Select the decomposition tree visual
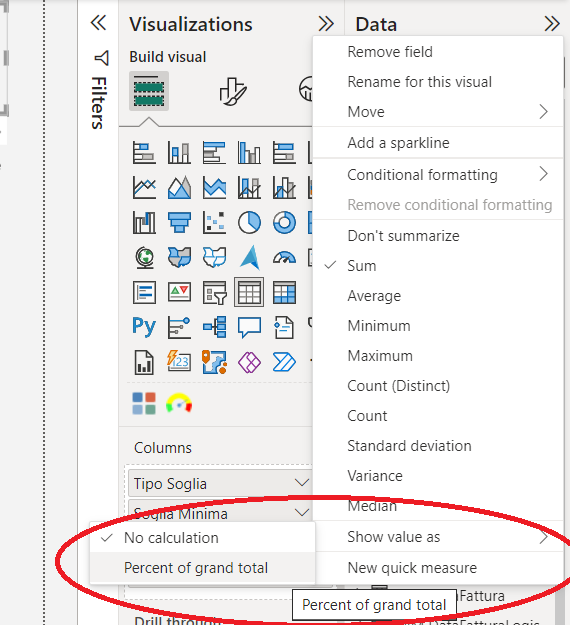 [x=214, y=327]
